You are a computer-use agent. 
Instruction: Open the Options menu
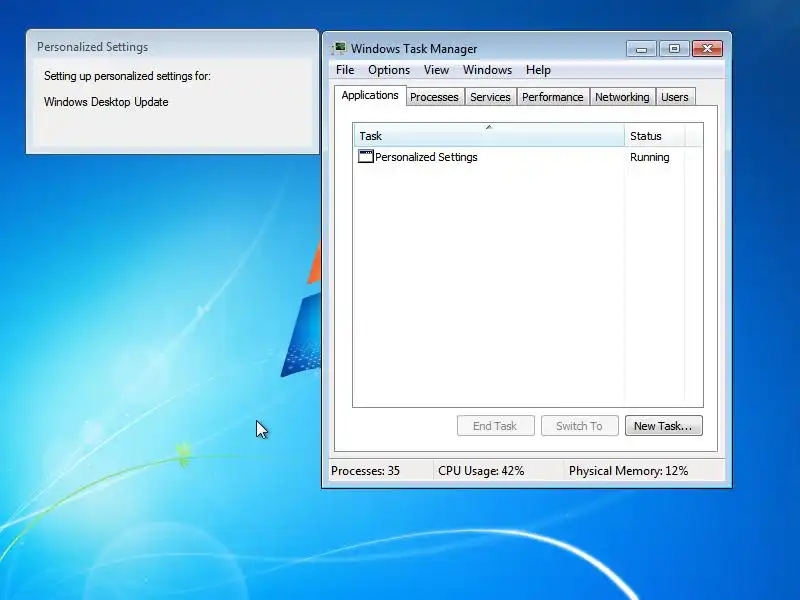click(x=389, y=70)
